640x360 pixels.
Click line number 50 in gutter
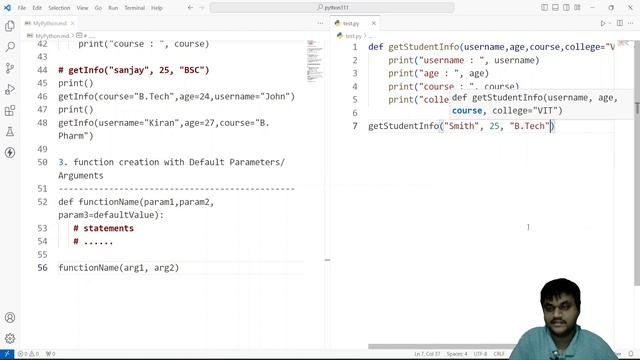click(x=42, y=162)
